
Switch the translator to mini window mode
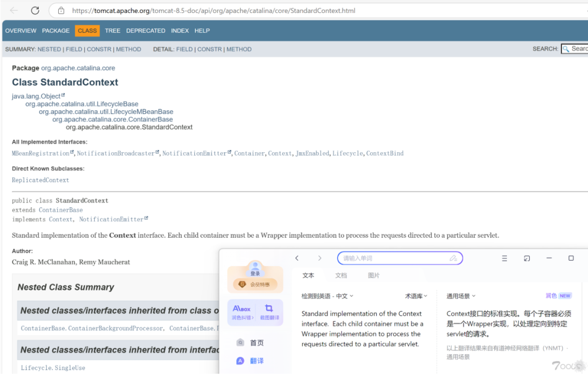[527, 258]
